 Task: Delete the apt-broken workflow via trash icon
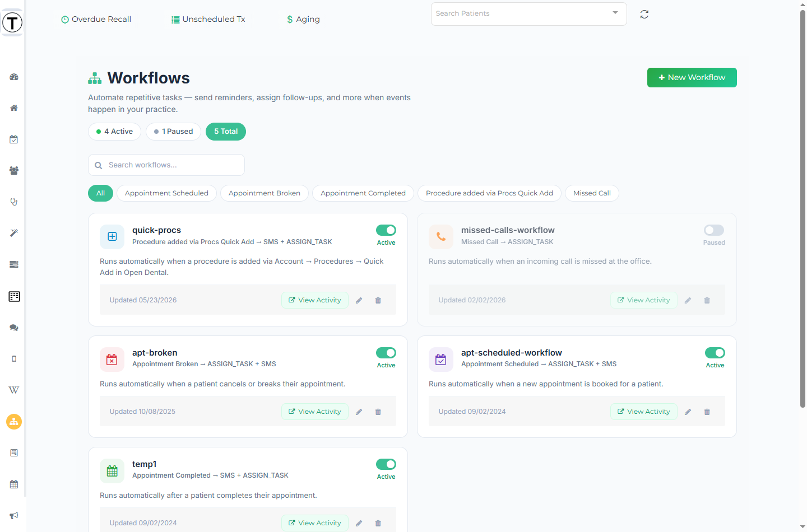[x=378, y=412]
